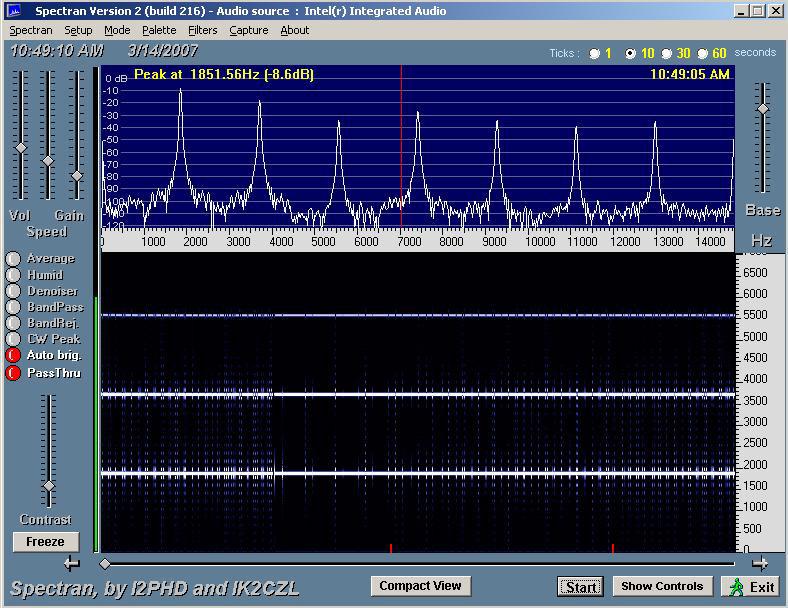Toggle the CW Peak option

(x=13, y=339)
